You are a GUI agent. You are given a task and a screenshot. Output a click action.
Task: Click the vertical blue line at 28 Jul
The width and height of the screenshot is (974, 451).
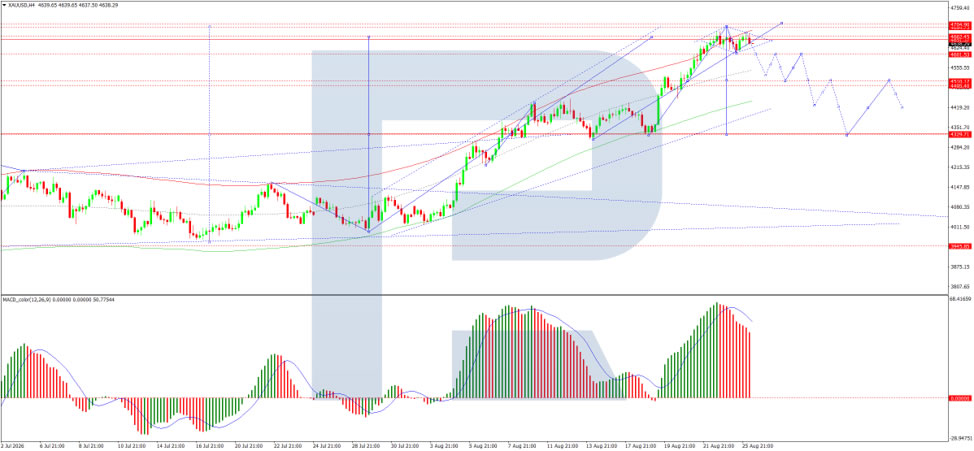click(369, 134)
